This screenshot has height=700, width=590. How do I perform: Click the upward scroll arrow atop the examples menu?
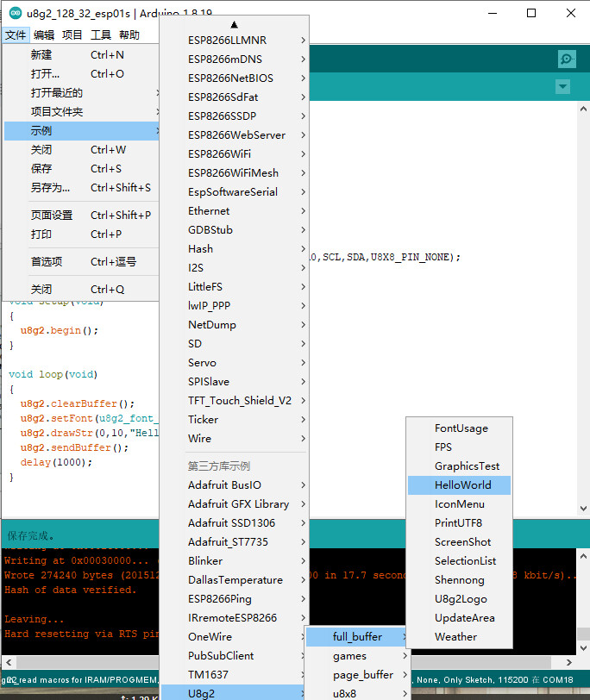coord(234,24)
